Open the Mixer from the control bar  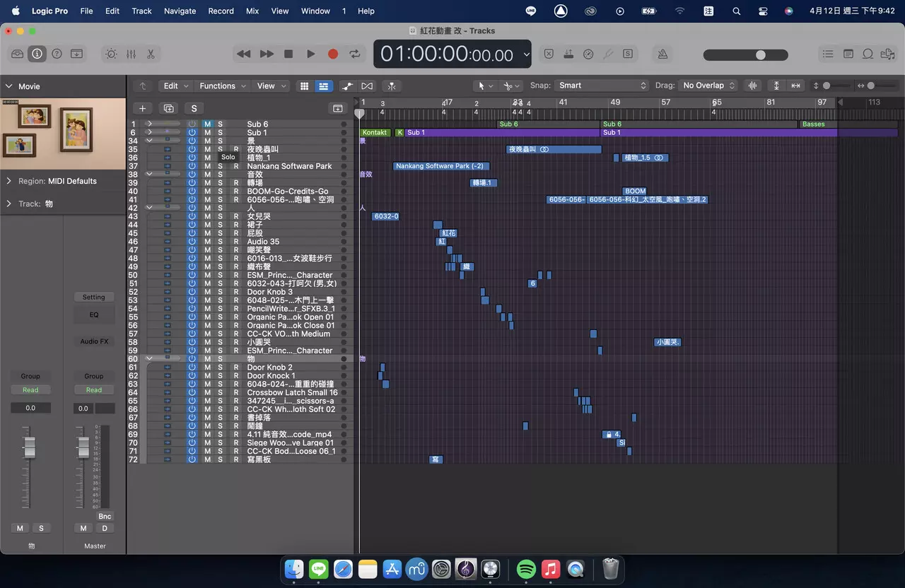pos(131,54)
